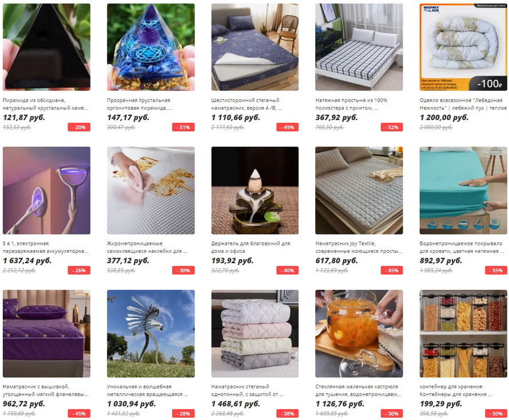The image size is (509, 420).
Task: Open the glass stewing pot product photo
Action: point(359,334)
